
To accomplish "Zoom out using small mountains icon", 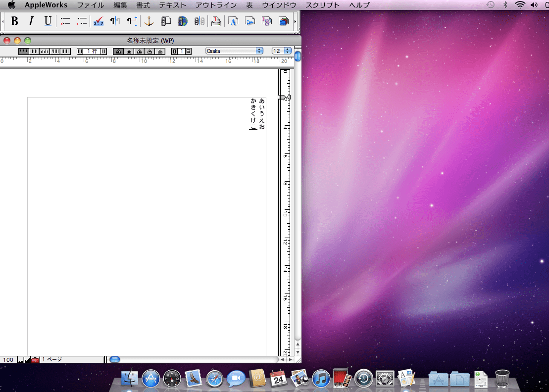I will coord(21,360).
